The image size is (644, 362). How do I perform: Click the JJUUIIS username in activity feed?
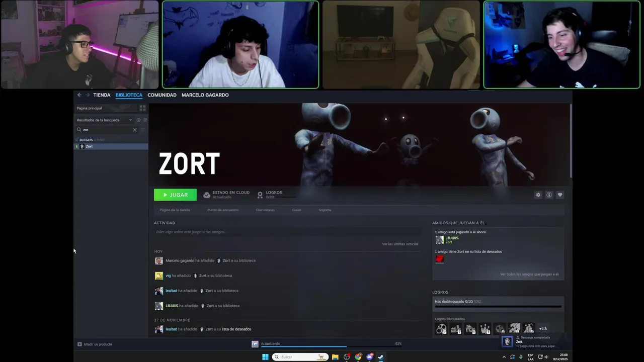pos(172,306)
